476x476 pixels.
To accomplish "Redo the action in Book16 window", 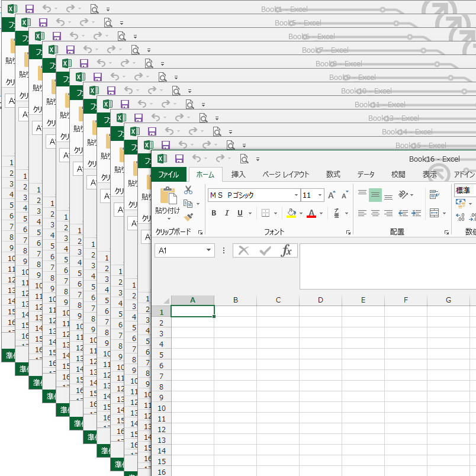I will point(220,159).
